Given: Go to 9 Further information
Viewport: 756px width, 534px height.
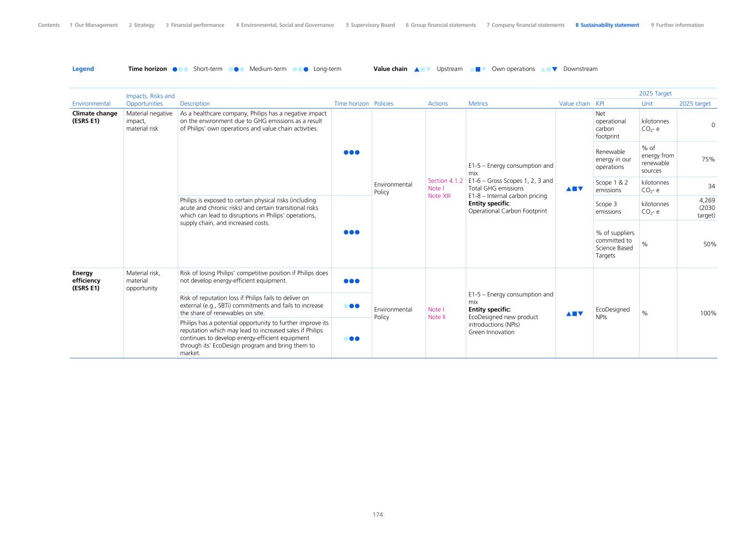Looking at the screenshot, I should [677, 25].
